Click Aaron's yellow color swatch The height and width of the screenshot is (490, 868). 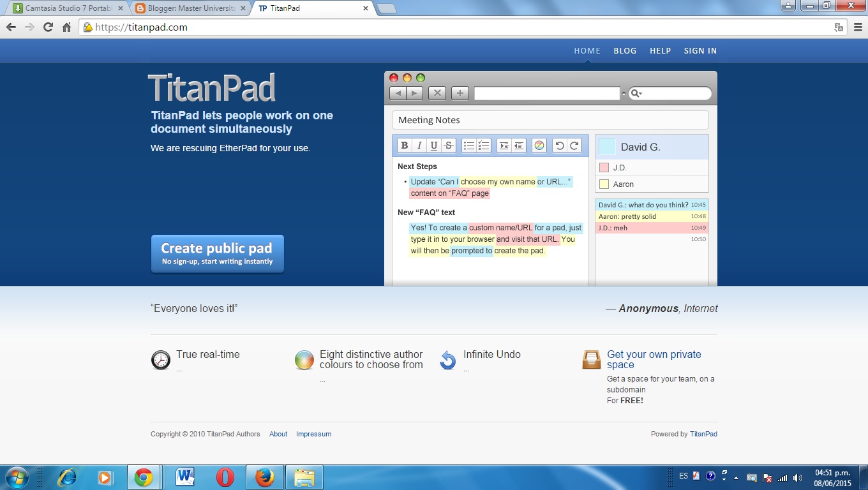point(604,184)
